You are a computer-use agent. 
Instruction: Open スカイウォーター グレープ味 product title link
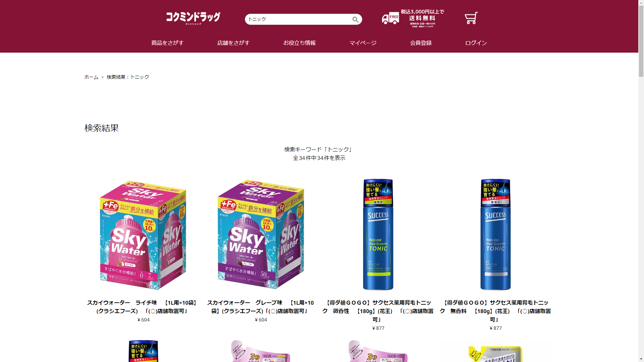[x=261, y=307]
